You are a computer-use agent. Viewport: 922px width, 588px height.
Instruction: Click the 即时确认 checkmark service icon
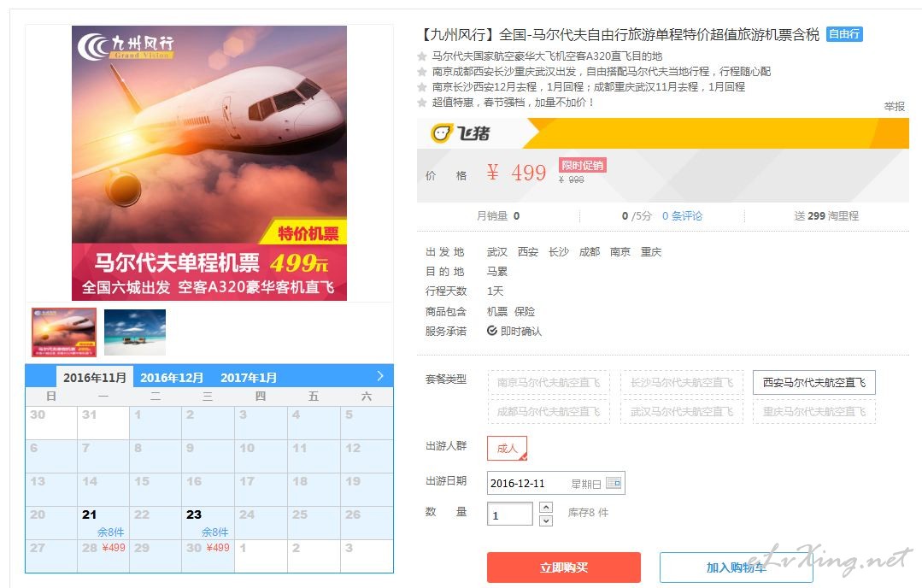tap(492, 331)
